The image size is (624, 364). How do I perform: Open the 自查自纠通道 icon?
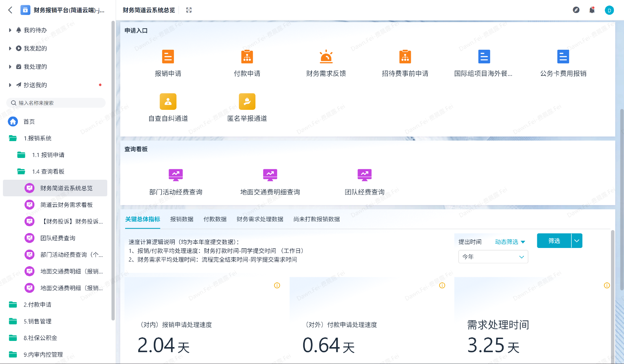coord(168,101)
